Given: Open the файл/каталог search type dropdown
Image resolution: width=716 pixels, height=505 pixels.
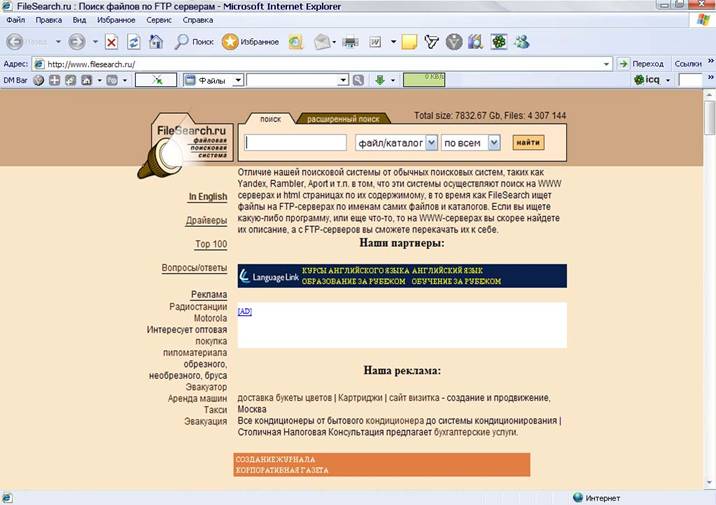Looking at the screenshot, I should click(432, 143).
